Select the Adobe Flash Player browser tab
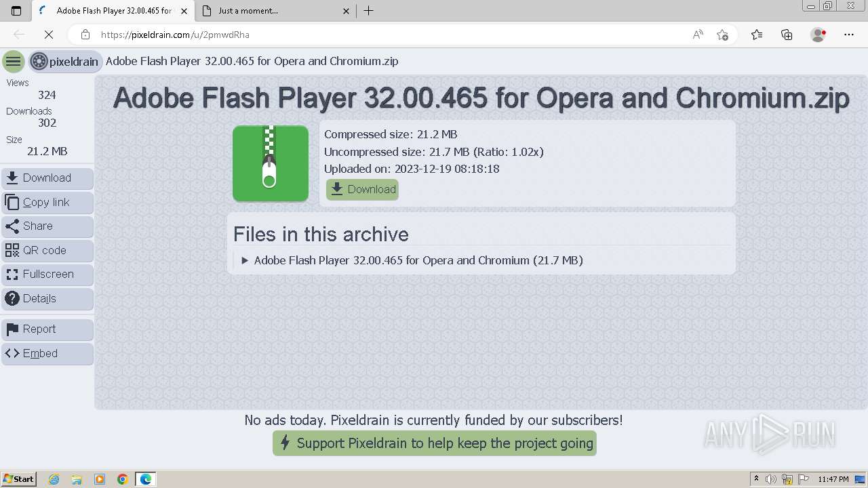 [112, 11]
